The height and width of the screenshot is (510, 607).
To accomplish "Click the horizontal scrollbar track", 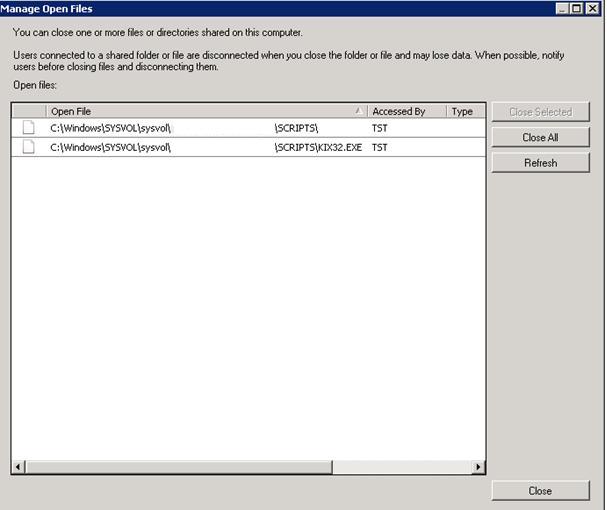I will [248, 467].
